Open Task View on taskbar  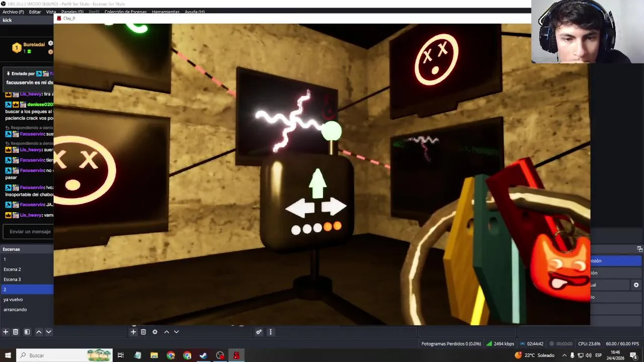[121, 355]
